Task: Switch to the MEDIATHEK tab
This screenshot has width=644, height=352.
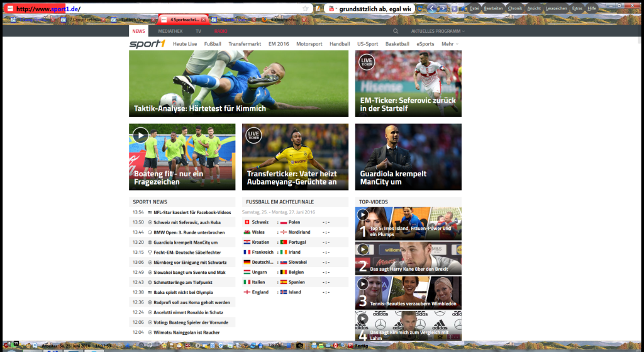Action: (170, 31)
